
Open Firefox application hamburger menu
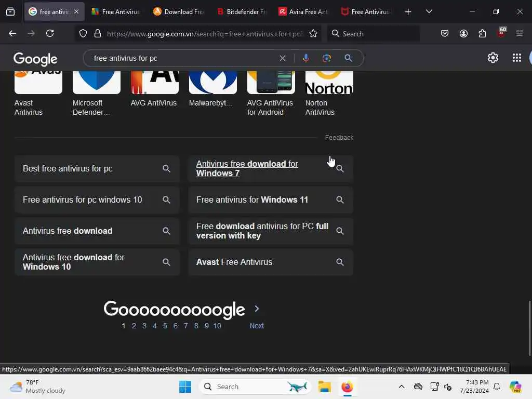[x=520, y=33]
